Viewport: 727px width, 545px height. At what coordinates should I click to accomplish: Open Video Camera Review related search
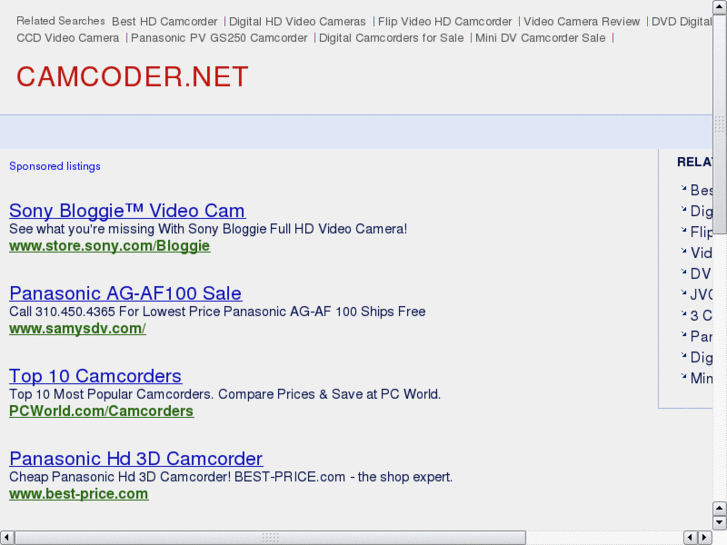coord(581,21)
